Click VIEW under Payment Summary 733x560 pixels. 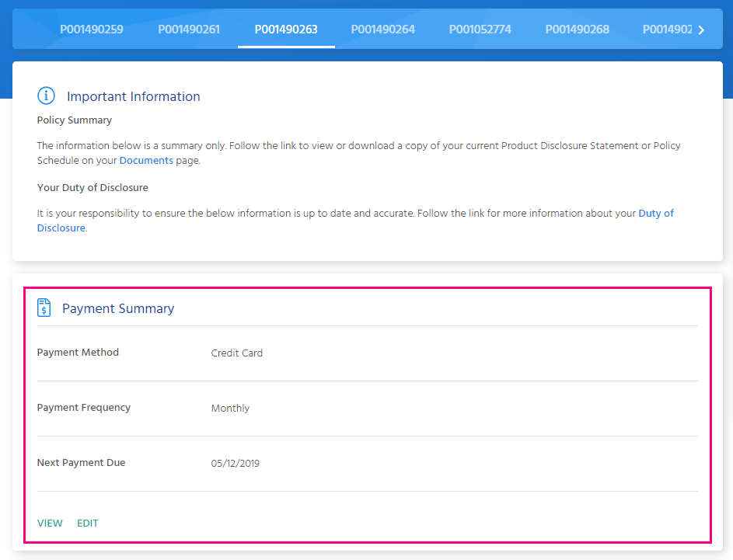[x=50, y=523]
